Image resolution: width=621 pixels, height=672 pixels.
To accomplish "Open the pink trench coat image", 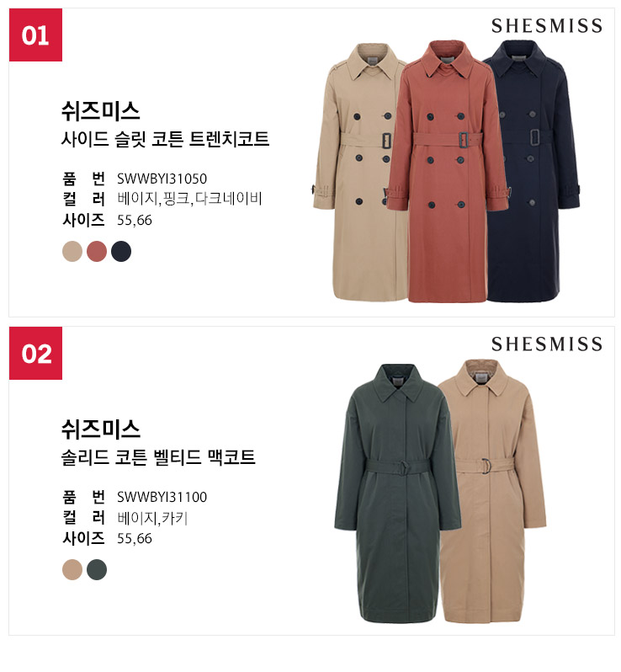I will pyautogui.click(x=448, y=172).
